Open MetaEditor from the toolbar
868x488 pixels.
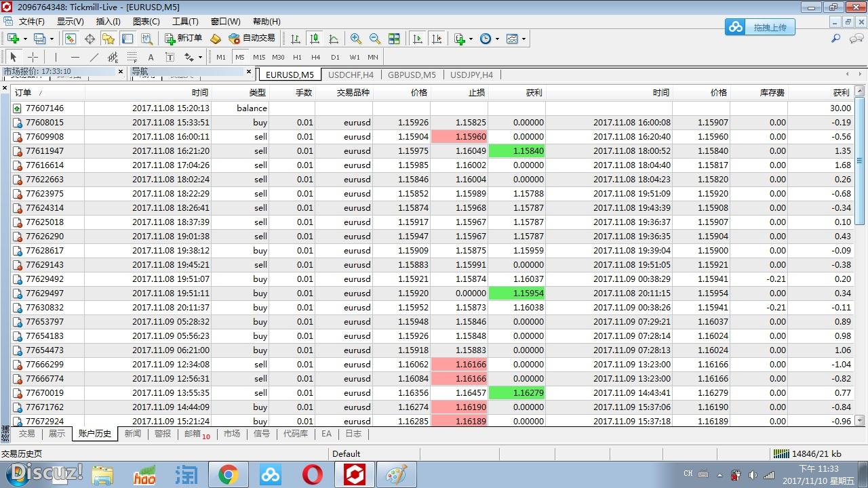pyautogui.click(x=216, y=39)
